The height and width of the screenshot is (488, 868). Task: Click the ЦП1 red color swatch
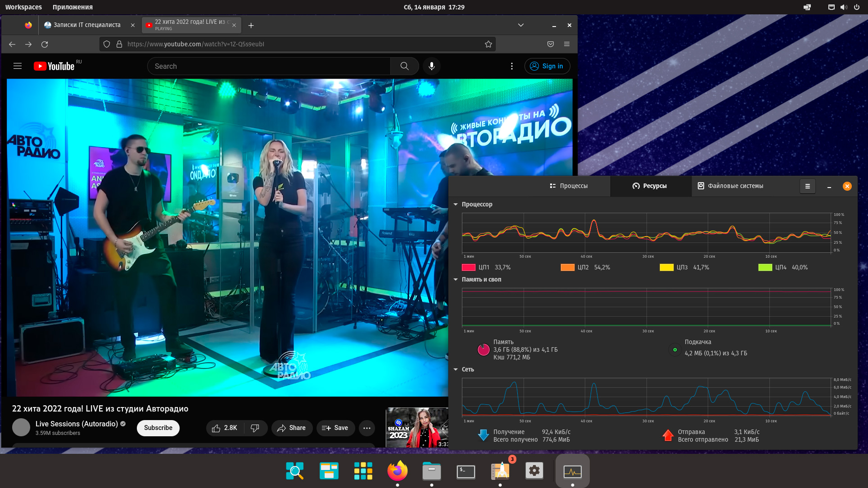click(x=468, y=267)
